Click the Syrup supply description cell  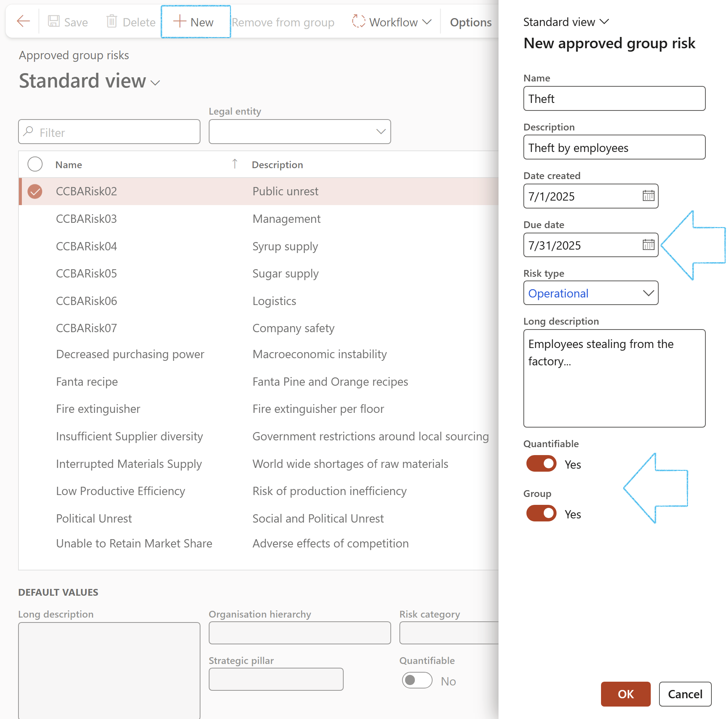click(x=285, y=246)
